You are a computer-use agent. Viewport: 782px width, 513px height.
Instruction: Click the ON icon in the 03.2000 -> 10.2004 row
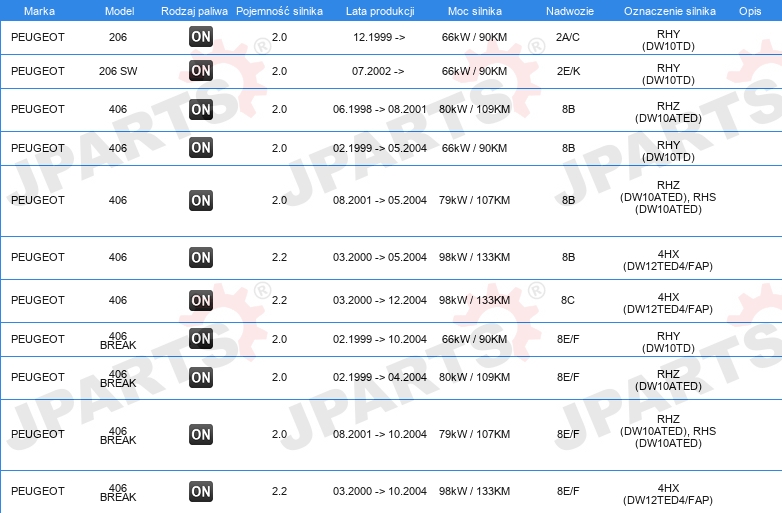click(x=201, y=491)
